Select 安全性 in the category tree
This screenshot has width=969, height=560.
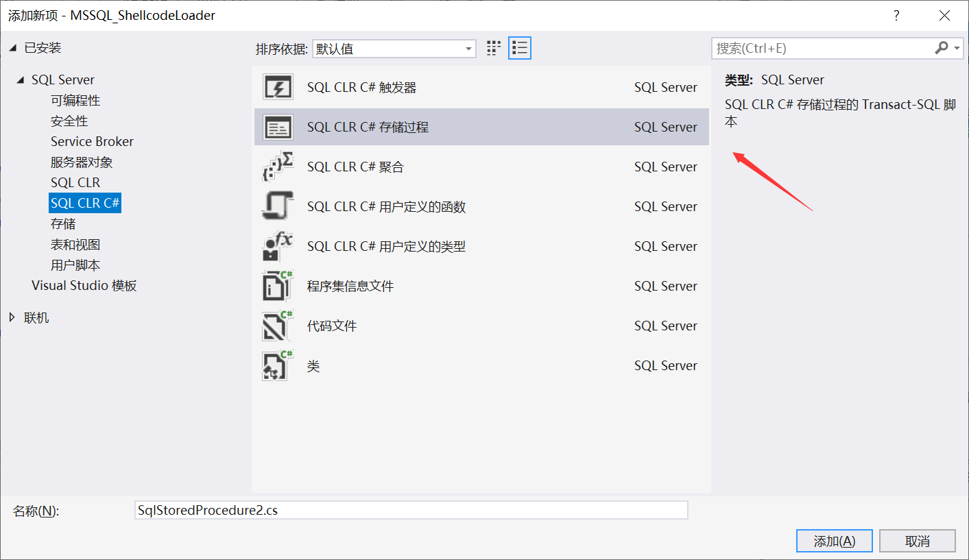coord(69,121)
